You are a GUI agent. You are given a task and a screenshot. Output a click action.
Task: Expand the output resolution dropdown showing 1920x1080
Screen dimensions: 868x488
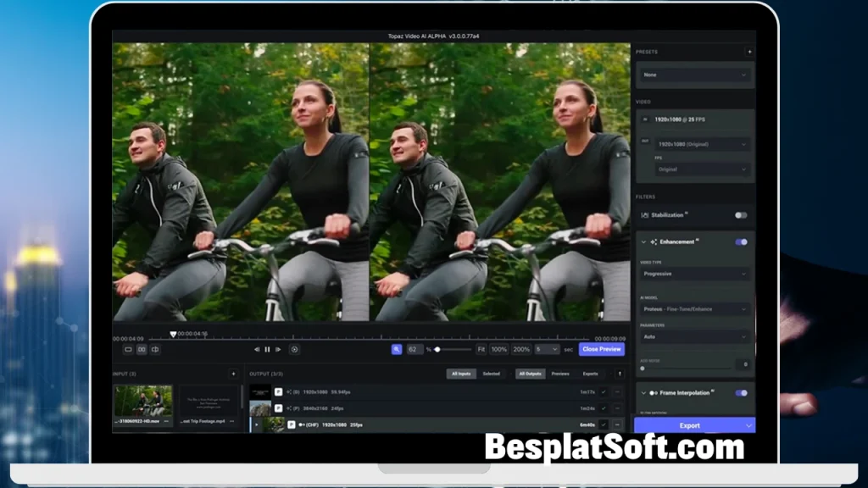[702, 144]
